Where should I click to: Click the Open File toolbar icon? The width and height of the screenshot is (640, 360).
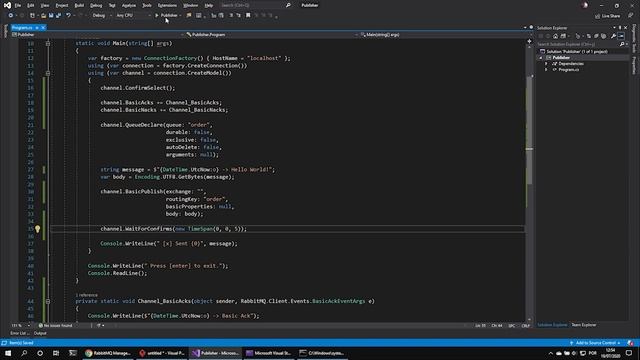(43, 16)
